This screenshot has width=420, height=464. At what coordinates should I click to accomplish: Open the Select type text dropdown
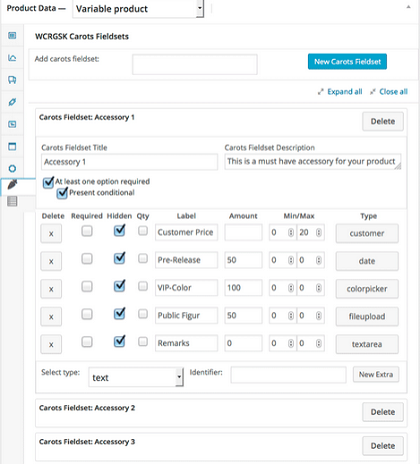136,377
